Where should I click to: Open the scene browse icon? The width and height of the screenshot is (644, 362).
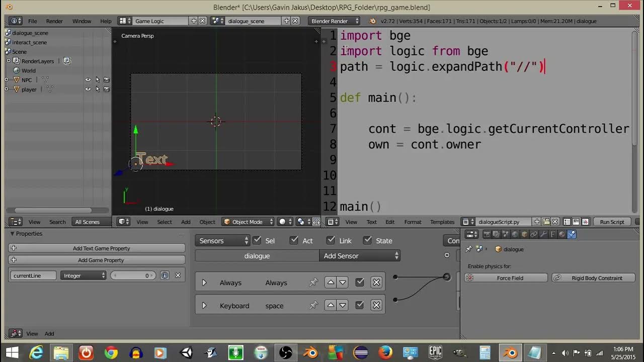217,21
